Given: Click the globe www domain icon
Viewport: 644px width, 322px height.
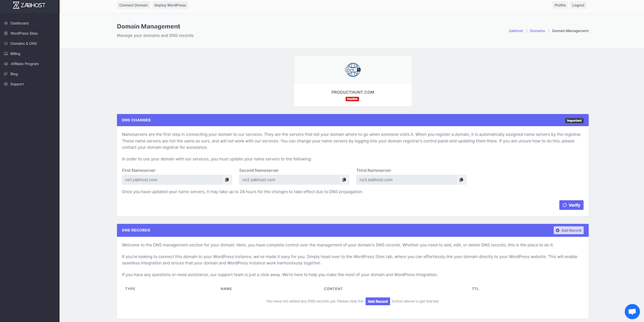Looking at the screenshot, I should (x=353, y=70).
